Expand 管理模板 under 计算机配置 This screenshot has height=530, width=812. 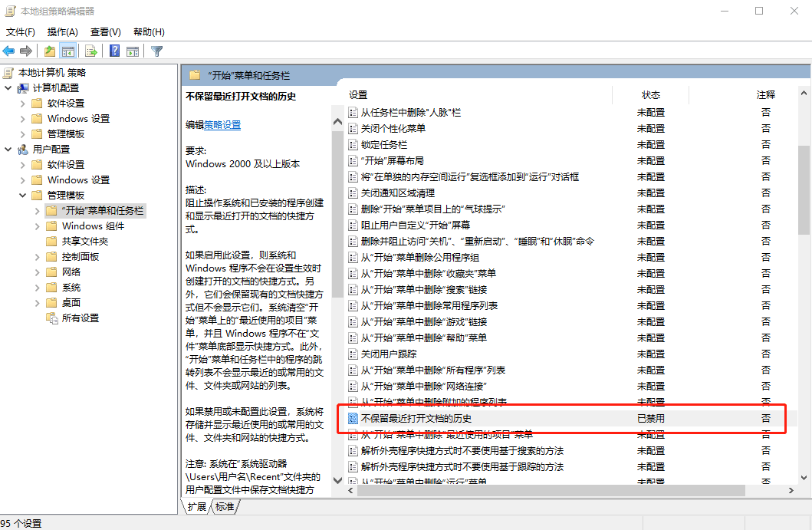point(22,134)
